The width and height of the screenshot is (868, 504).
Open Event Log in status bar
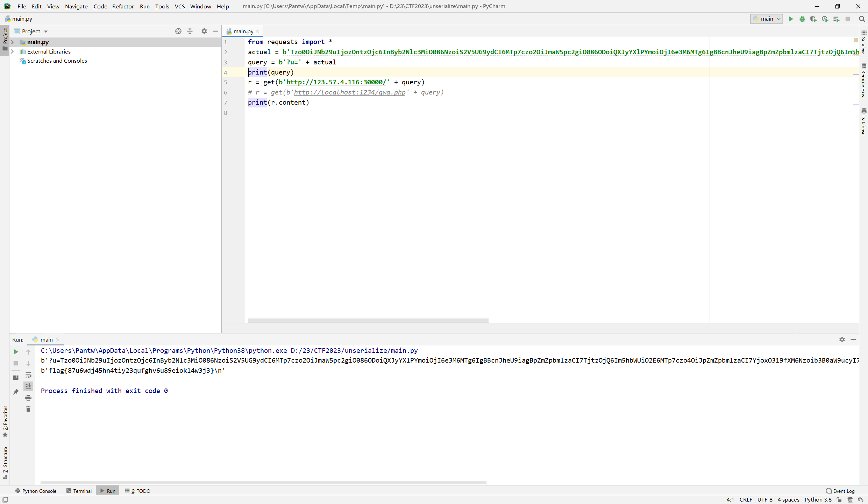[840, 491]
